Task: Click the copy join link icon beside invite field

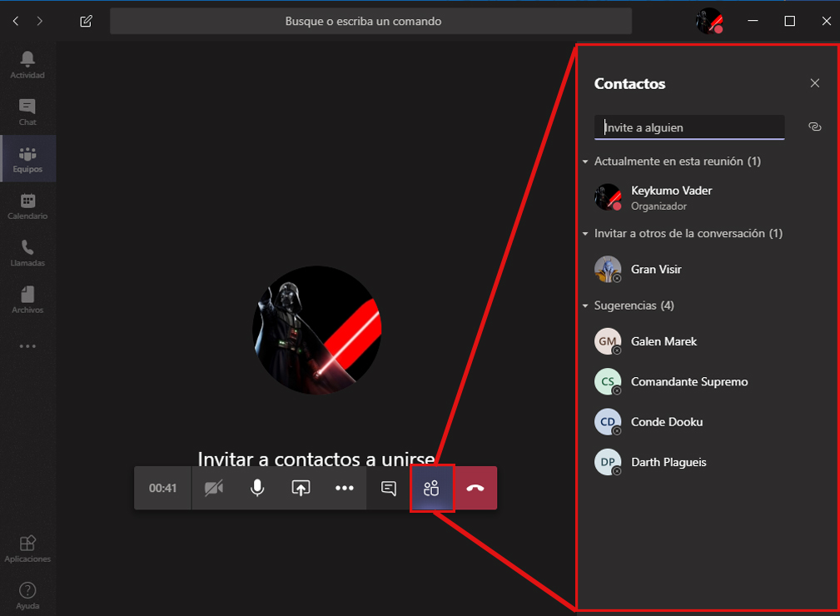Action: click(814, 126)
